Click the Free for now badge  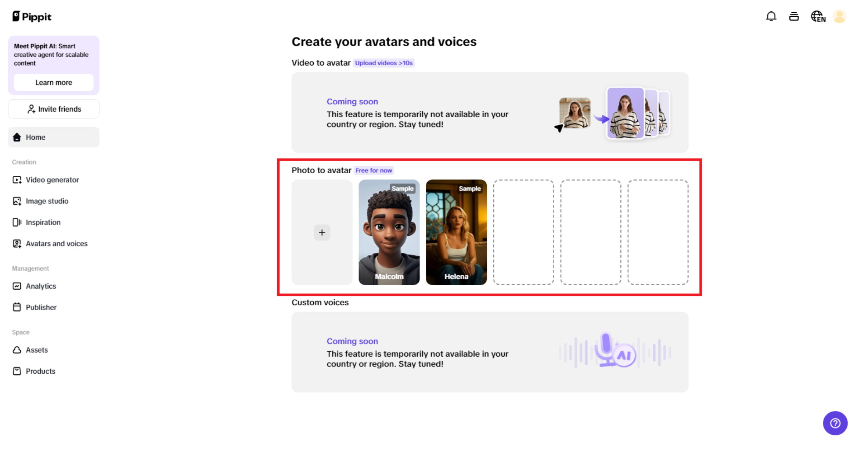(x=374, y=170)
